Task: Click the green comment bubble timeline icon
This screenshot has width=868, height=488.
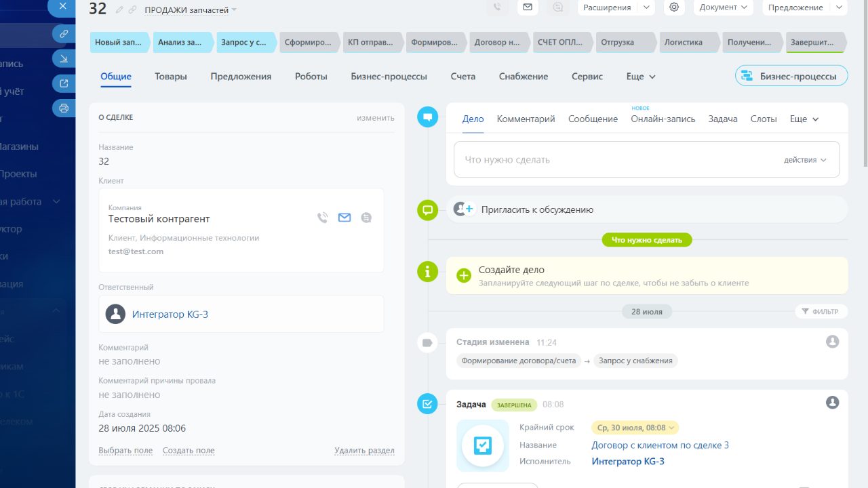Action: (427, 210)
